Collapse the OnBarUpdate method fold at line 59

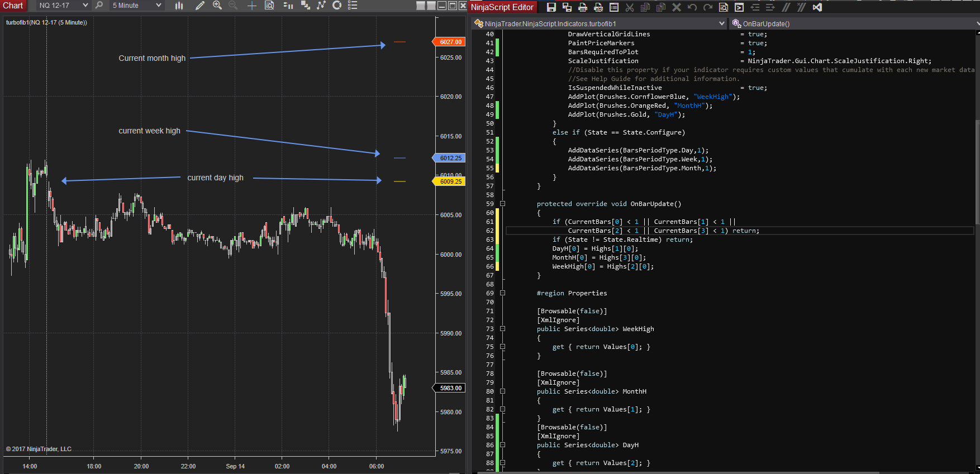502,204
